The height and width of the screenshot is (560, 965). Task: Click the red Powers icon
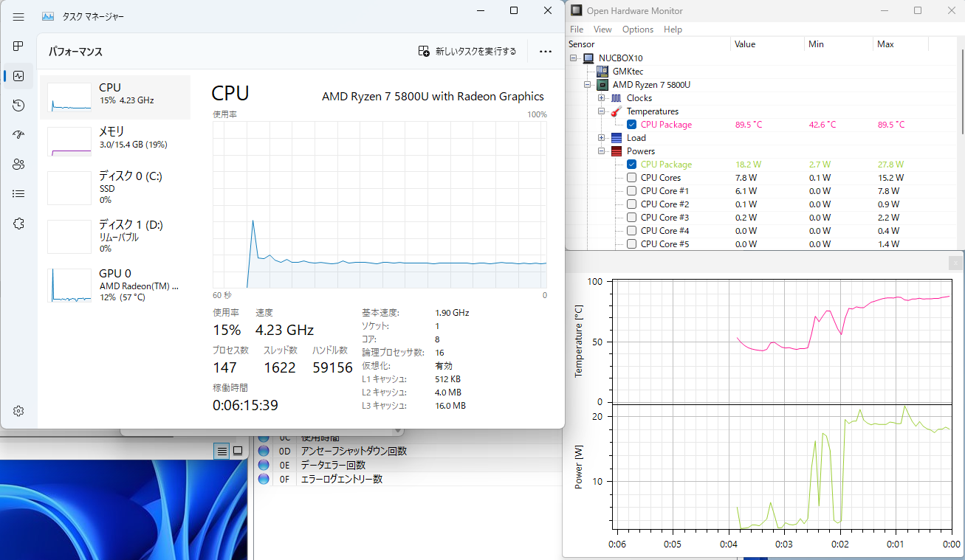tap(617, 151)
